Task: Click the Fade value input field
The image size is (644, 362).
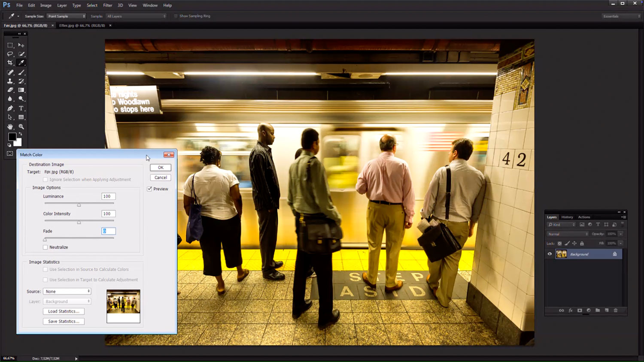Action: (x=109, y=231)
